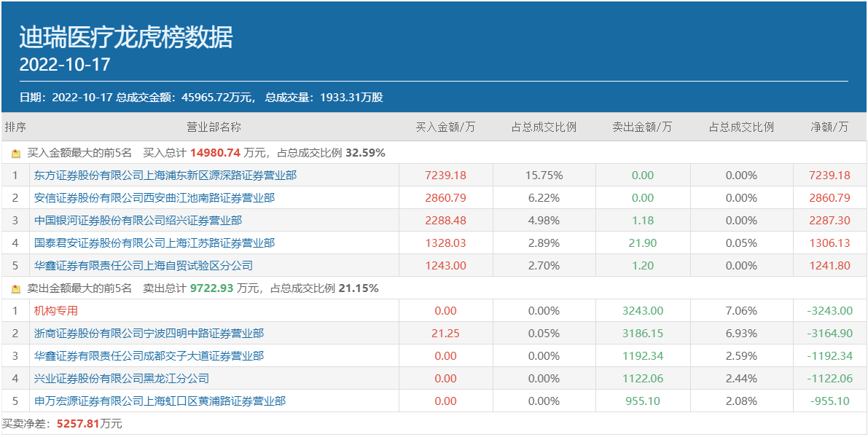Click the 迪瑞医疗龙虎榜数据 title
868x437 pixels.
click(x=126, y=37)
